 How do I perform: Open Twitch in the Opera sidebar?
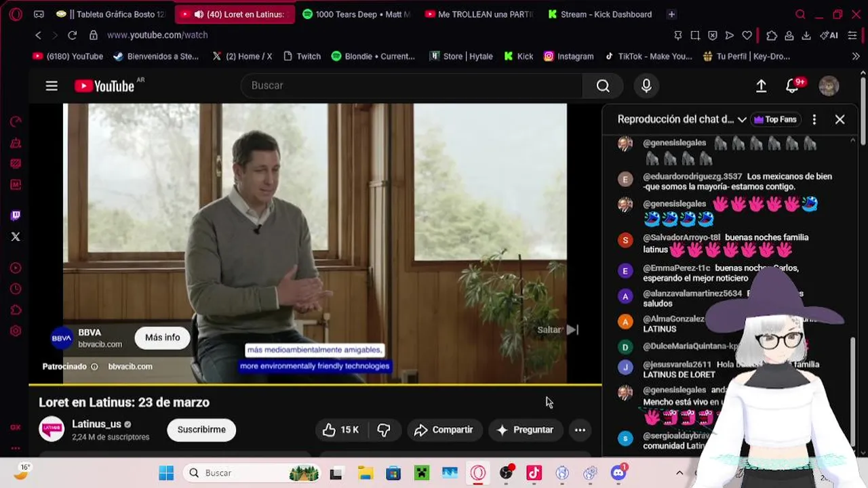coord(16,216)
